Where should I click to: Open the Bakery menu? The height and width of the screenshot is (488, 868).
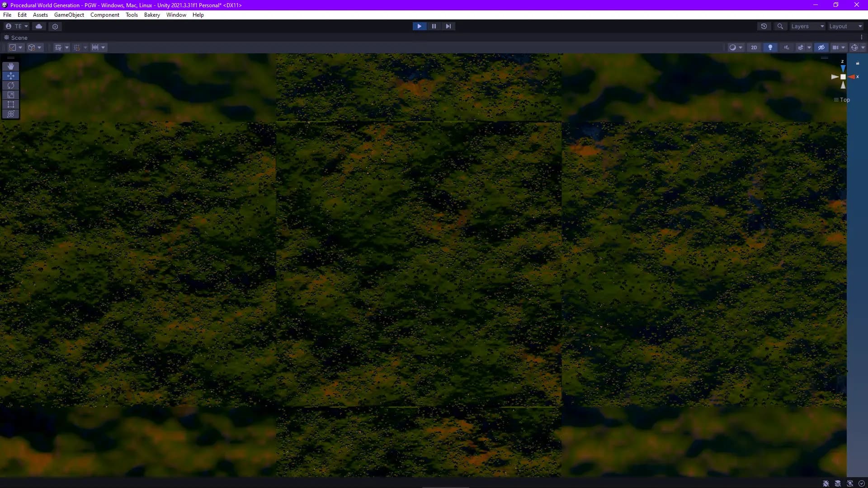152,15
